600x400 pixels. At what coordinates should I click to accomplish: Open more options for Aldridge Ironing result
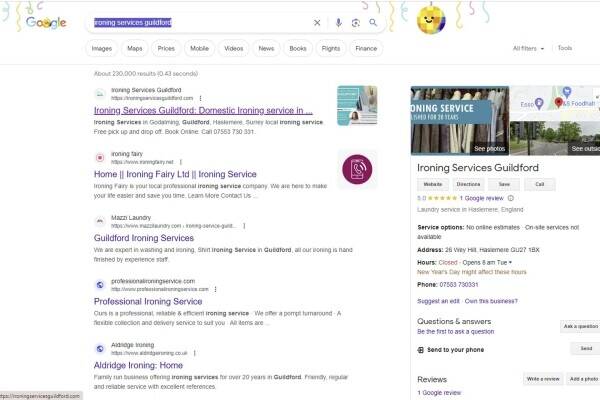(195, 353)
